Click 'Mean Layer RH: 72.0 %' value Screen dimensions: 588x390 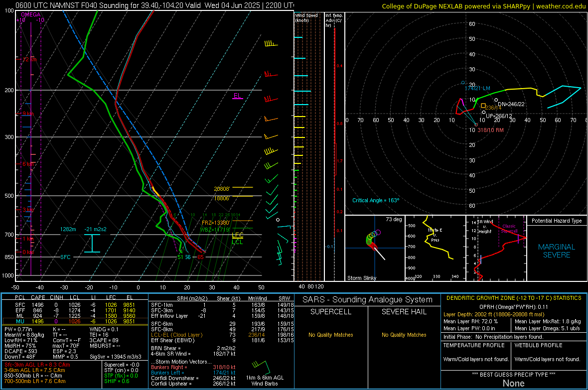click(x=470, y=321)
